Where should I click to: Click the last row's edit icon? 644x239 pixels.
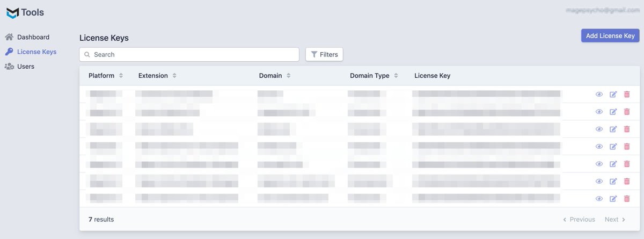(613, 199)
